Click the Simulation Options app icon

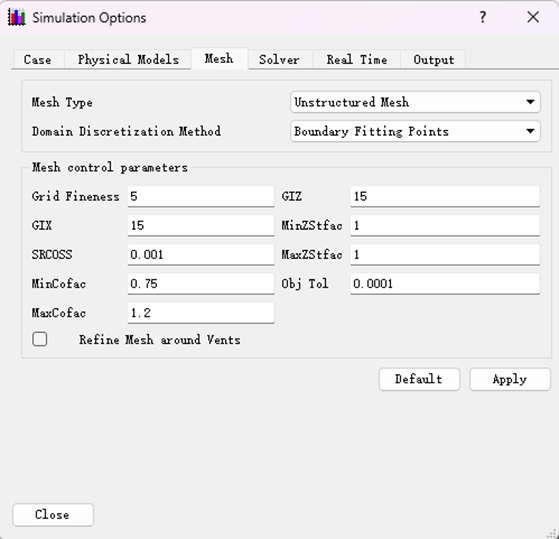pyautogui.click(x=16, y=17)
